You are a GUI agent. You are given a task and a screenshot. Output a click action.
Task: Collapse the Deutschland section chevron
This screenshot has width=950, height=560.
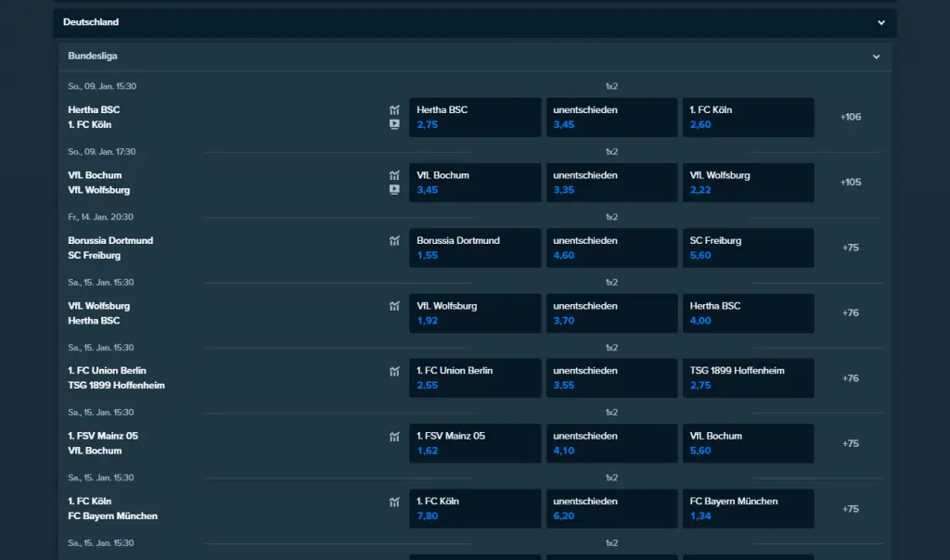click(x=881, y=22)
